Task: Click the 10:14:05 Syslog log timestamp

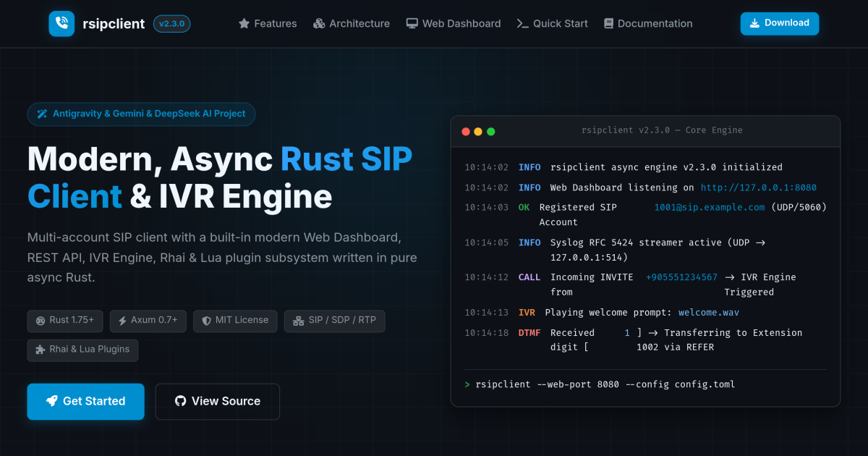Action: click(x=487, y=242)
